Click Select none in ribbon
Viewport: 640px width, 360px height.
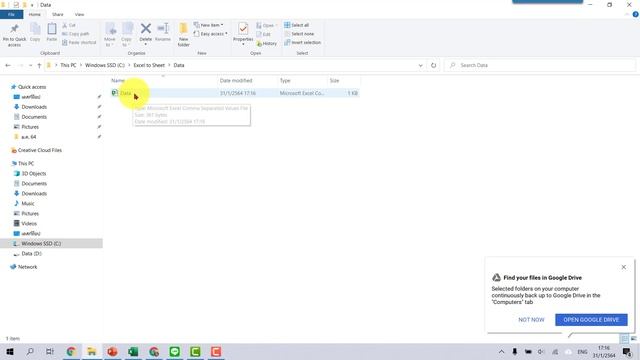pos(299,34)
